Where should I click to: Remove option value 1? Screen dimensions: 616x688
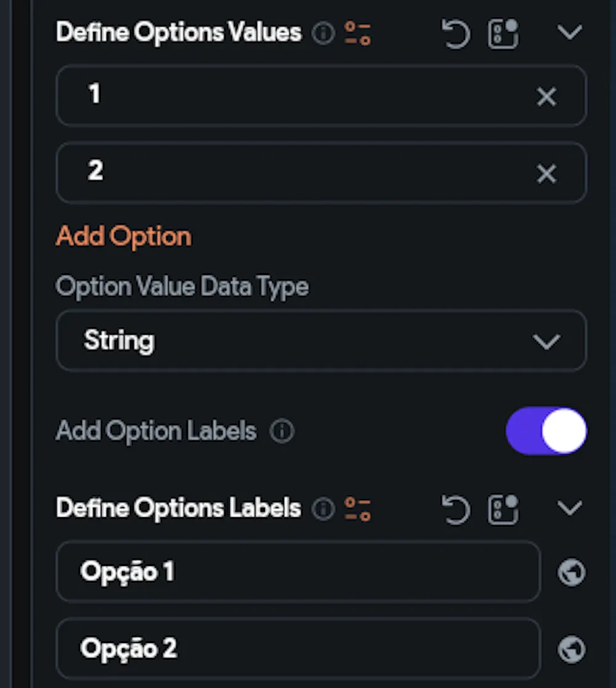click(x=546, y=96)
